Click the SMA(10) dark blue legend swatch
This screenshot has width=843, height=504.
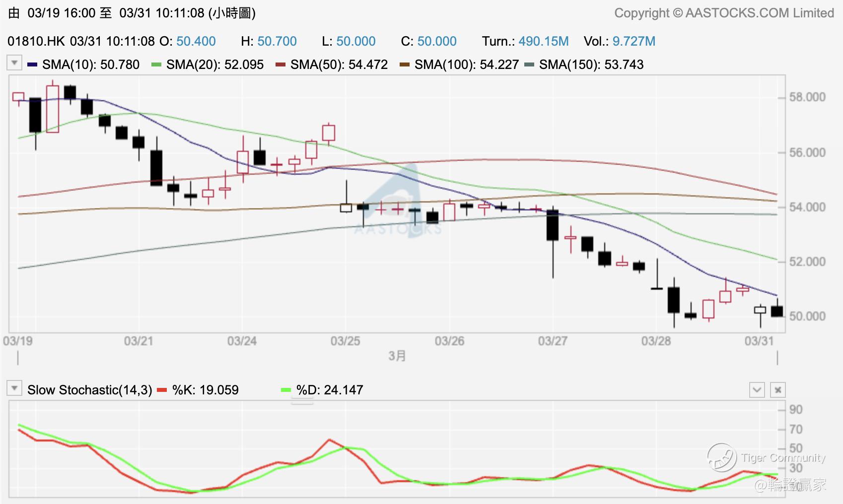coord(32,64)
